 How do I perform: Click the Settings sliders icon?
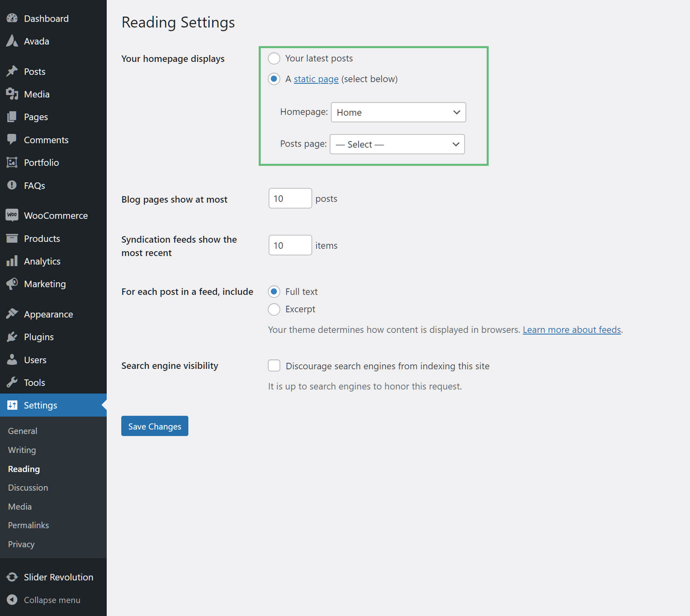12,405
